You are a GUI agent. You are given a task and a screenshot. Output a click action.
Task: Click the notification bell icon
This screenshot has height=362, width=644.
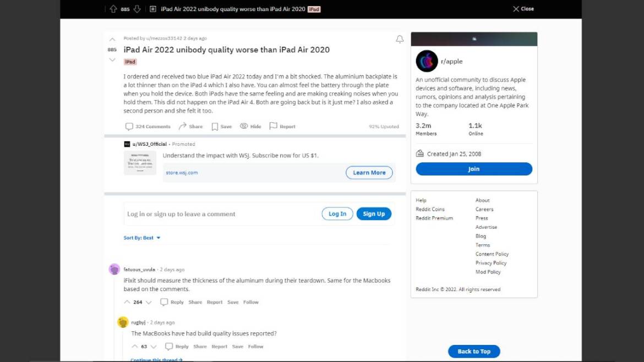point(400,40)
